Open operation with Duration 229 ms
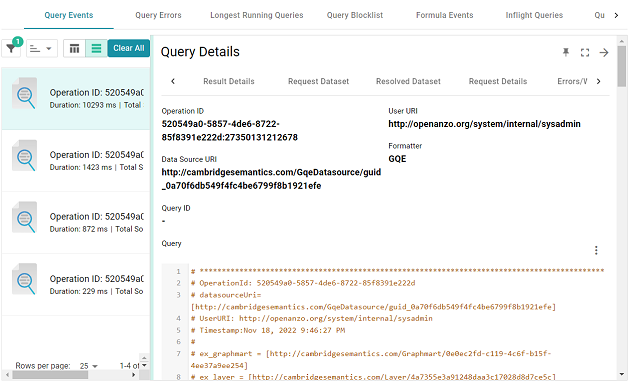The width and height of the screenshot is (630, 384). click(76, 284)
